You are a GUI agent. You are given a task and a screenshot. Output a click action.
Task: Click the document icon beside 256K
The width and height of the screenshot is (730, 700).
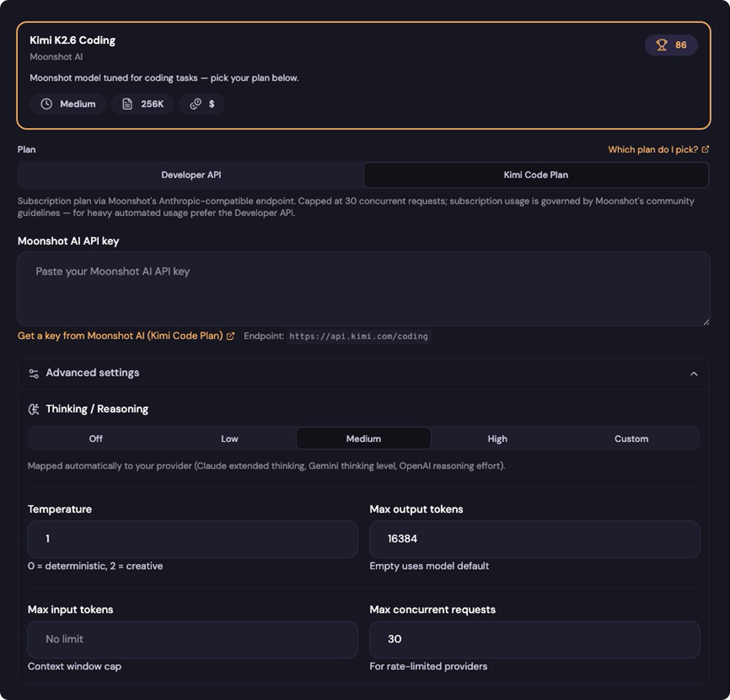(127, 104)
